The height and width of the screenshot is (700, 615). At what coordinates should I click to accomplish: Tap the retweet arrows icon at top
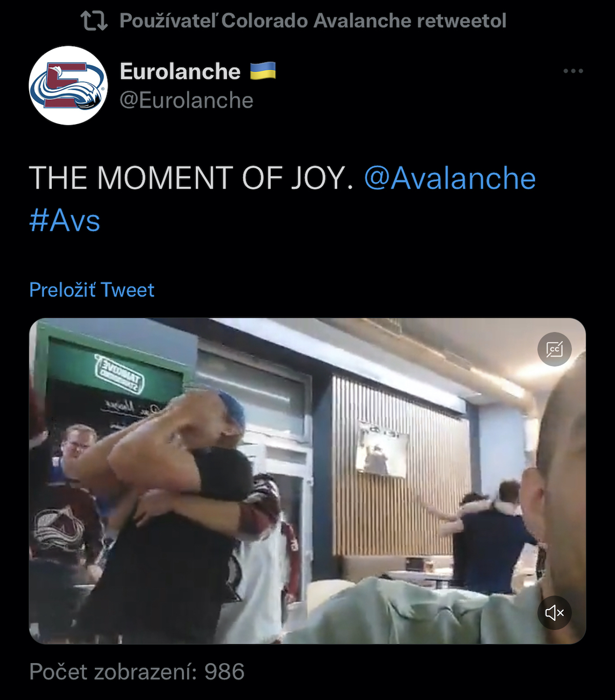94,21
